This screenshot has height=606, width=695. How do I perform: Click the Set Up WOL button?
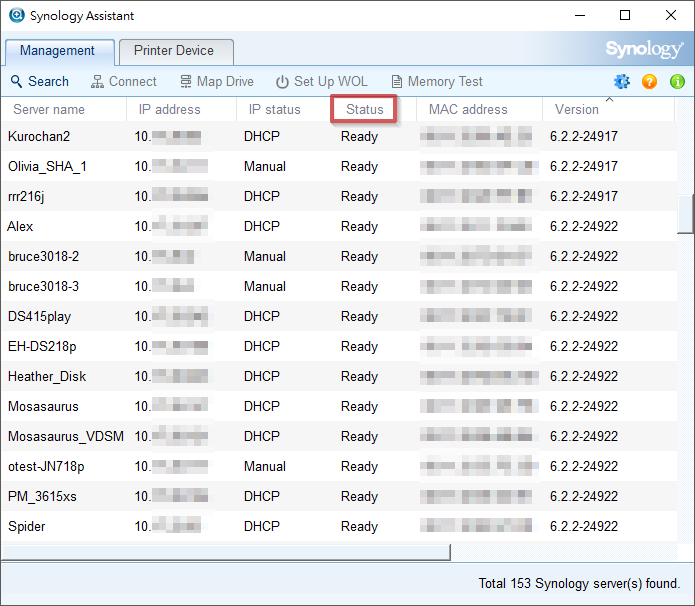coord(322,82)
